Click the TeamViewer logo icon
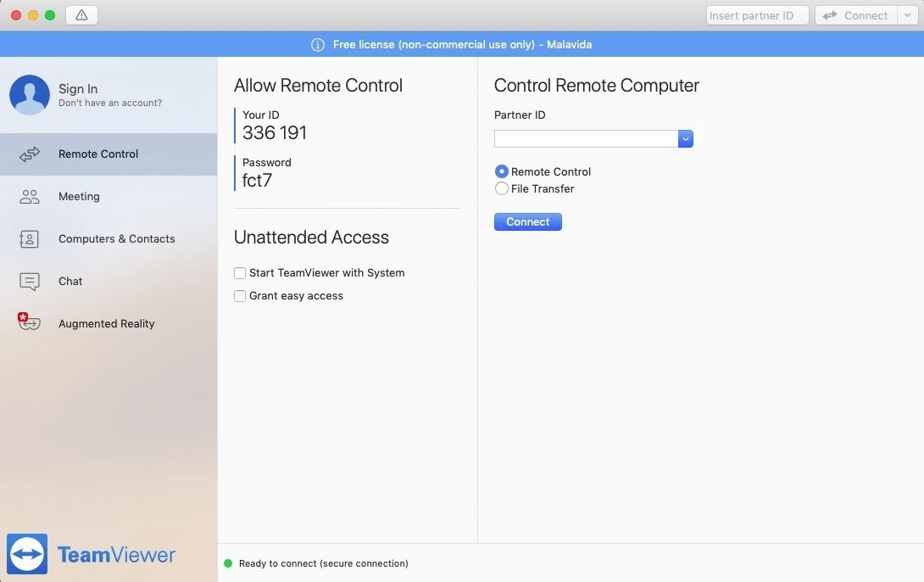Screen dimensions: 924x582 [27, 554]
